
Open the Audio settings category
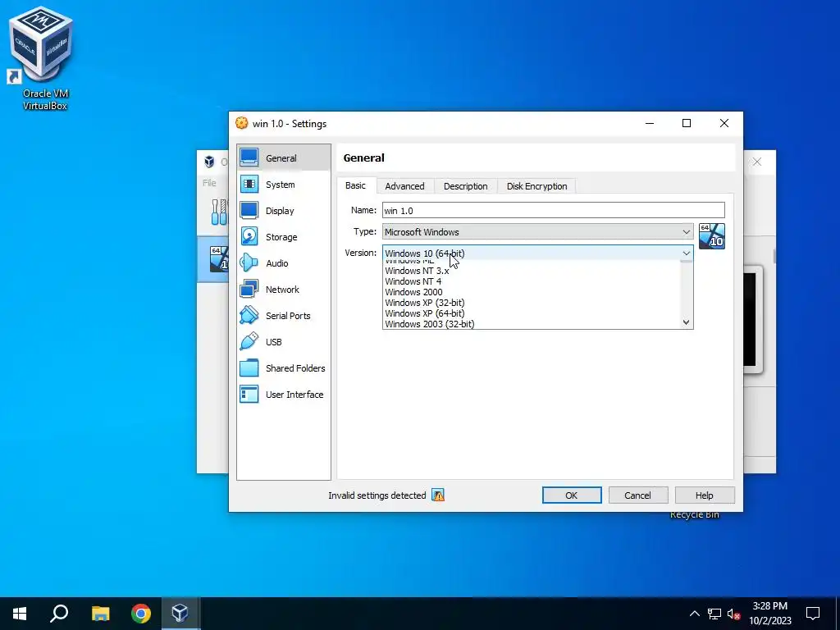pyautogui.click(x=283, y=263)
